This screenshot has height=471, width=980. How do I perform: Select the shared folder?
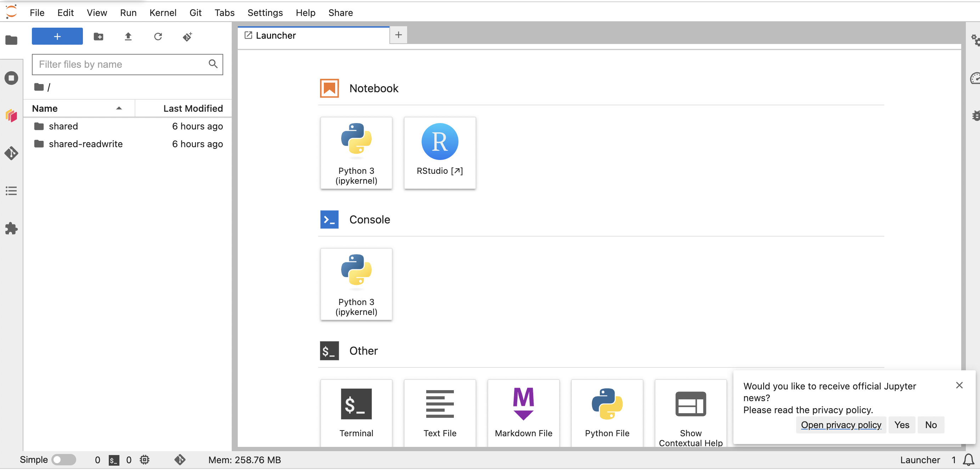[128, 126]
